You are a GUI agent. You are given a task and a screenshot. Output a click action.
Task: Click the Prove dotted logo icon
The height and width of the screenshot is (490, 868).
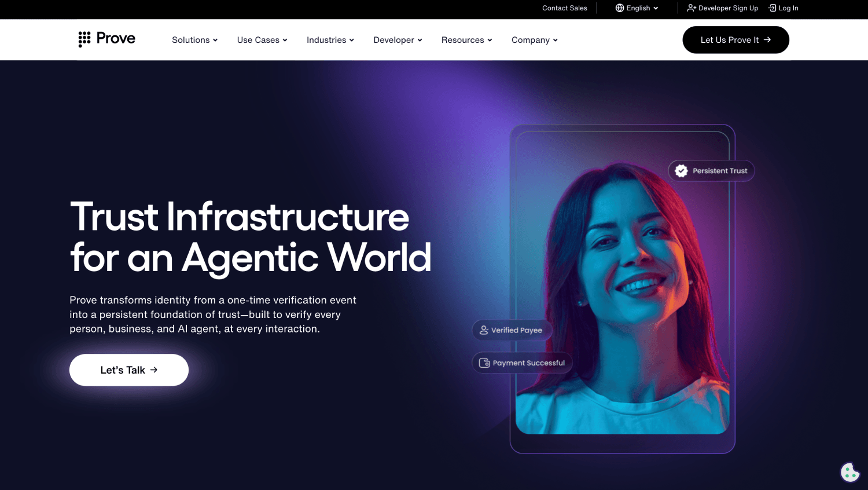84,39
